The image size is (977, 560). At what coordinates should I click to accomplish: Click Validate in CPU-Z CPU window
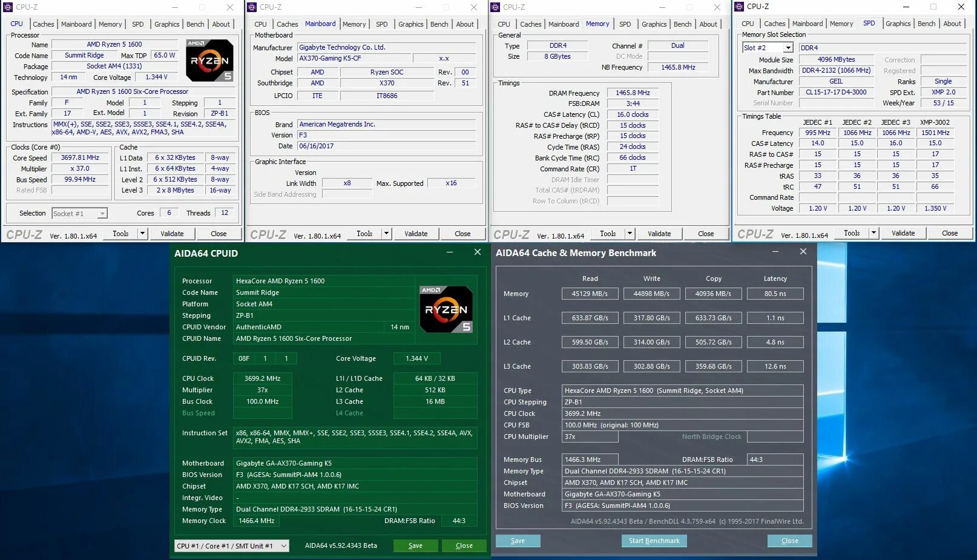click(172, 234)
